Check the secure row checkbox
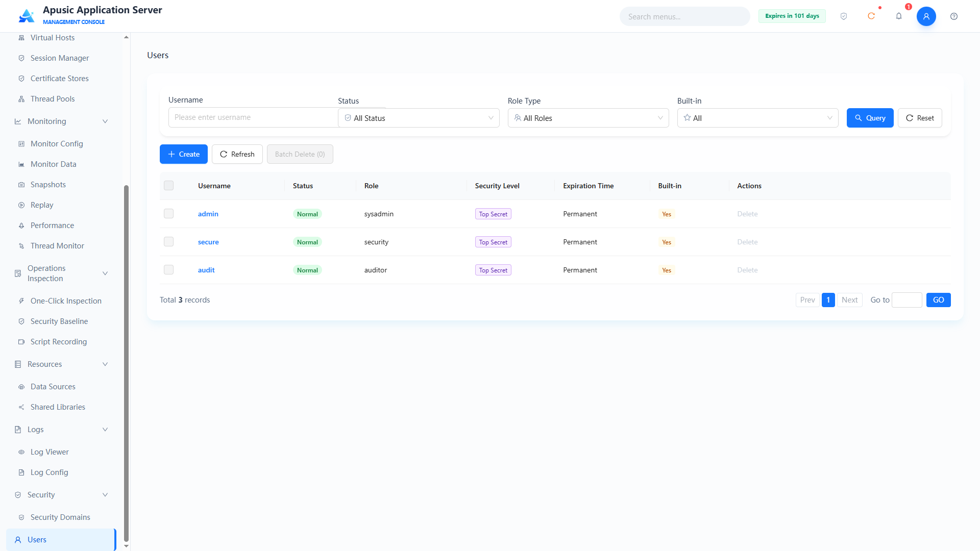980x551 pixels. (x=168, y=242)
